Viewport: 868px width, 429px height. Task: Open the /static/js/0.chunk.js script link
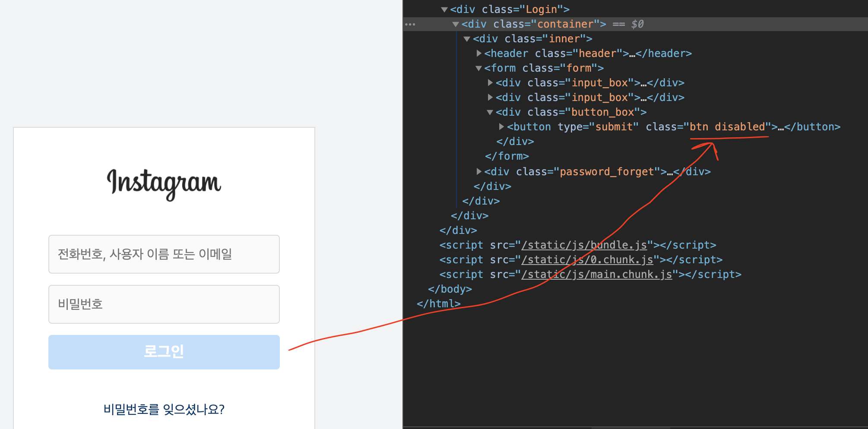click(x=587, y=260)
